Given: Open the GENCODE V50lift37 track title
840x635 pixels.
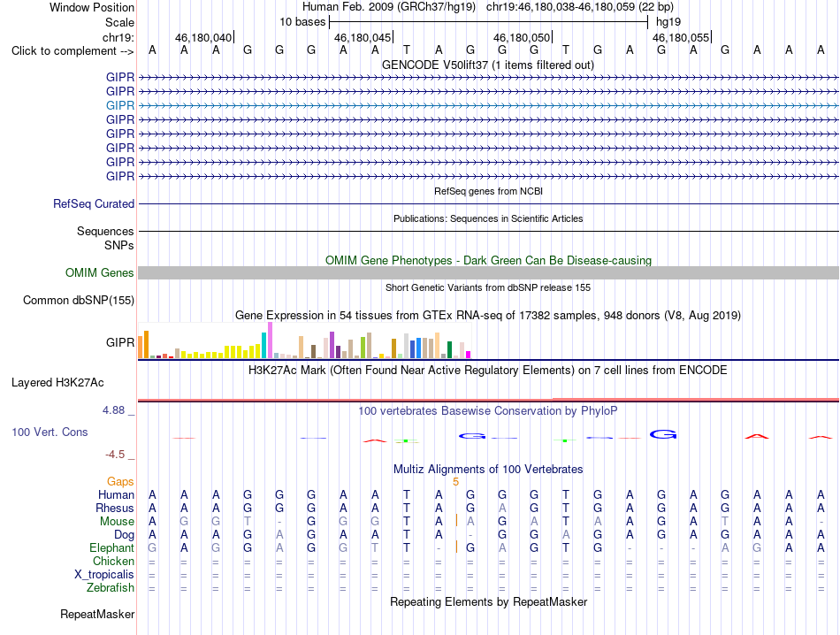Looking at the screenshot, I should point(488,65).
